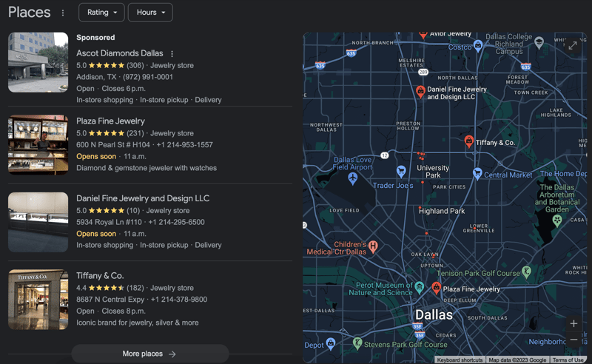
Task: Zoom in on the map
Action: tap(573, 323)
